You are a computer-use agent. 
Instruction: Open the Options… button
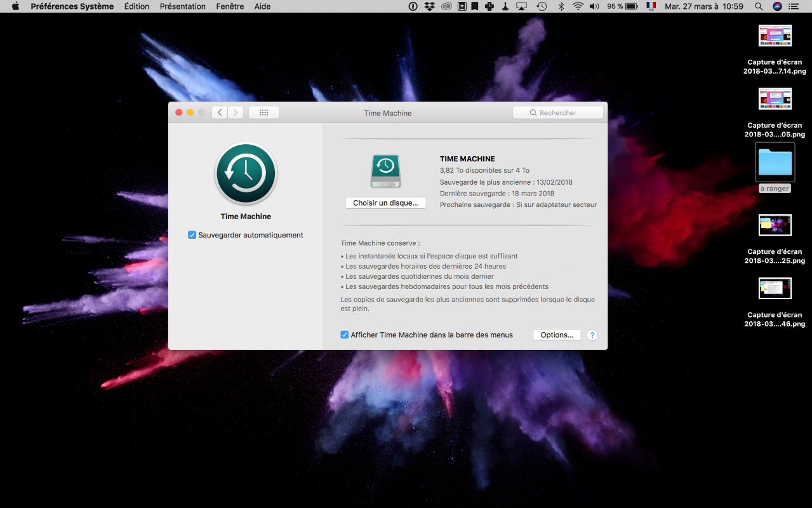(557, 335)
